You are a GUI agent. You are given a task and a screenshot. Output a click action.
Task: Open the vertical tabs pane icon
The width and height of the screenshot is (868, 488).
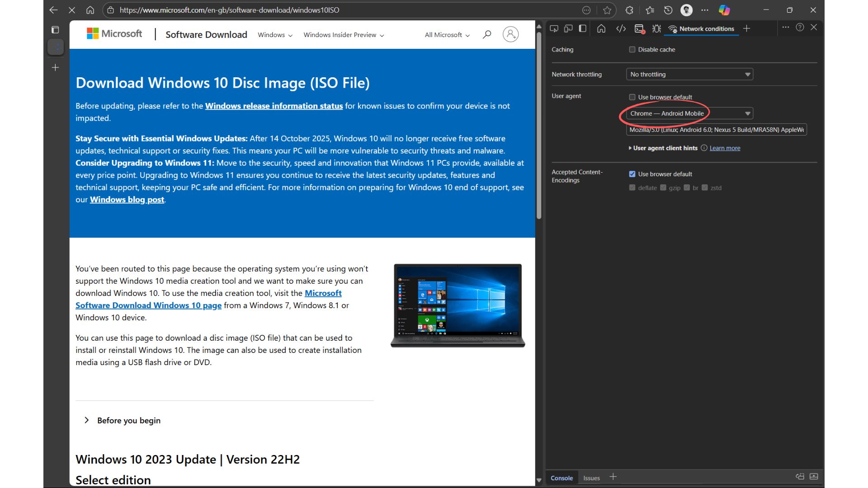(x=55, y=30)
